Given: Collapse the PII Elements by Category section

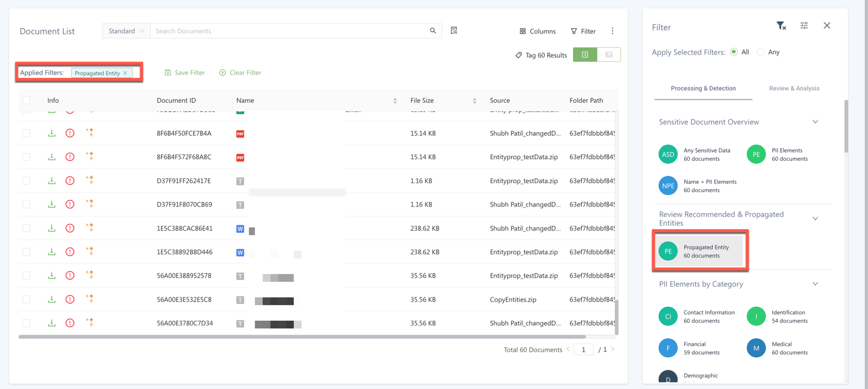Looking at the screenshot, I should tap(815, 284).
